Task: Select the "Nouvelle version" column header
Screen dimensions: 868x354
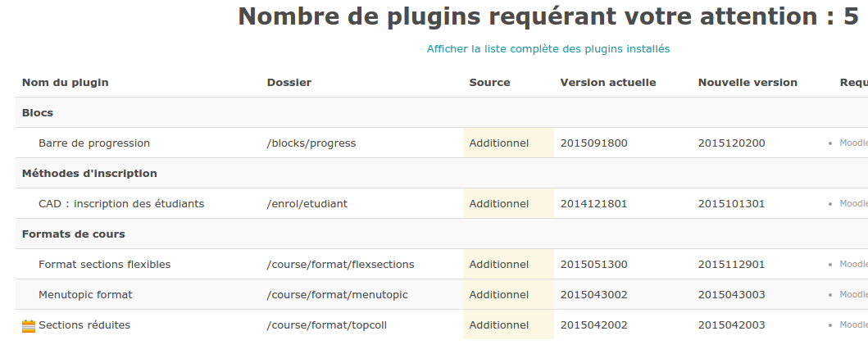Action: click(748, 83)
